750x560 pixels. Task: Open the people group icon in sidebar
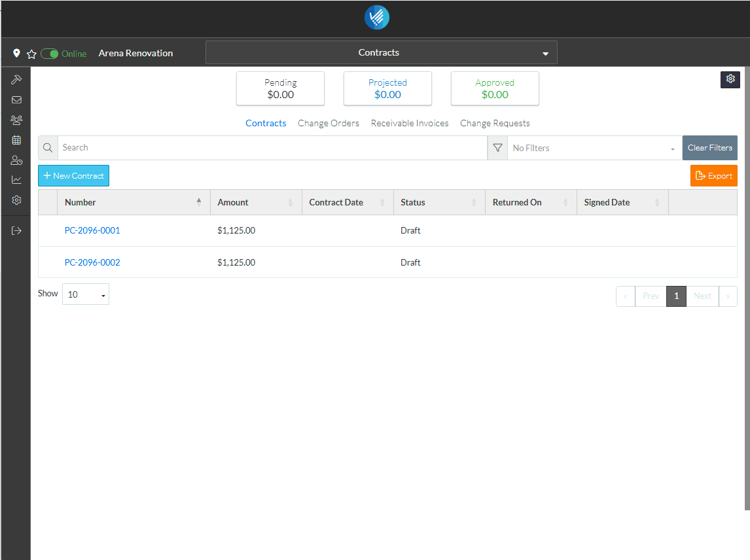point(16,120)
